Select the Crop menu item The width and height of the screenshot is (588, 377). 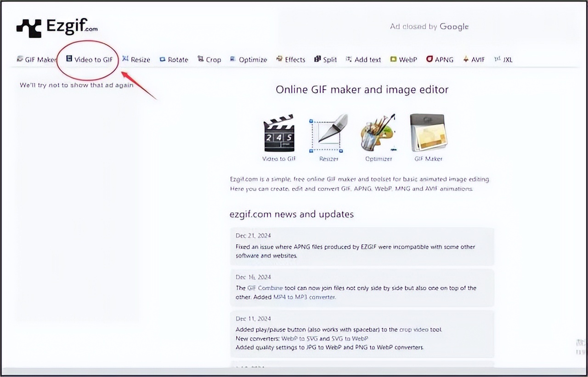209,59
